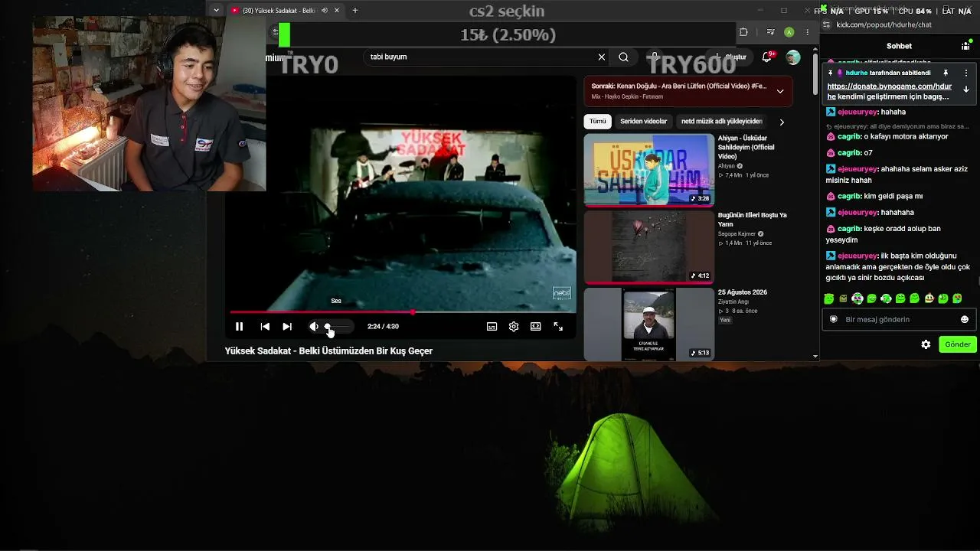Viewport: 980px width, 551px height.
Task: Open the Kick chat user list icon
Action: pos(965,46)
